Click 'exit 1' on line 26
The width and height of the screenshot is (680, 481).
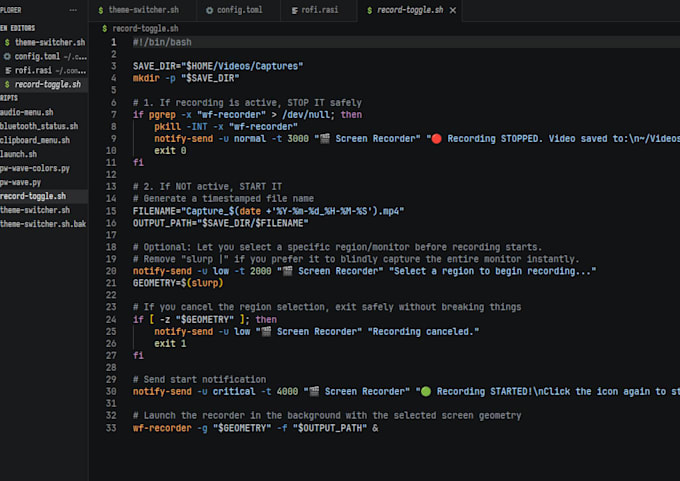click(x=170, y=344)
